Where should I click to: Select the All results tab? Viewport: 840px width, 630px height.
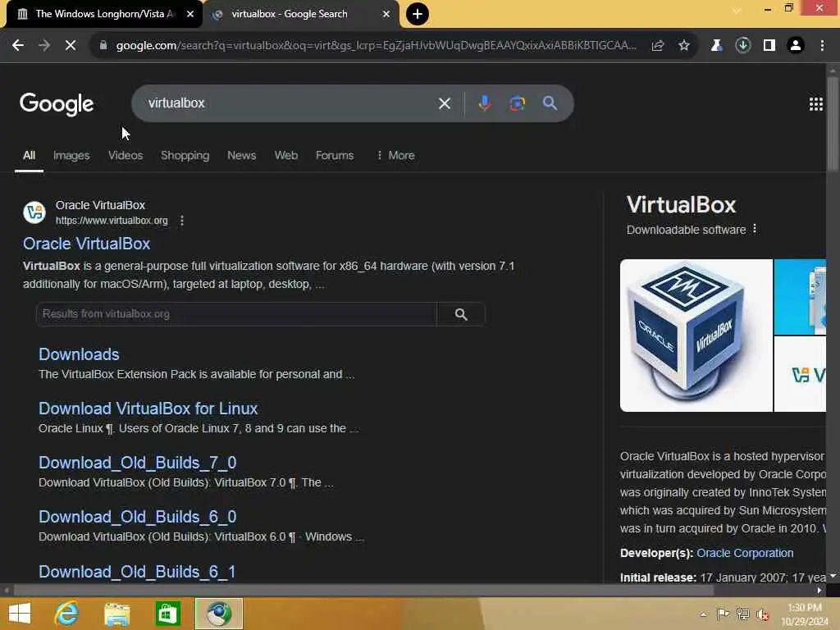(x=29, y=155)
